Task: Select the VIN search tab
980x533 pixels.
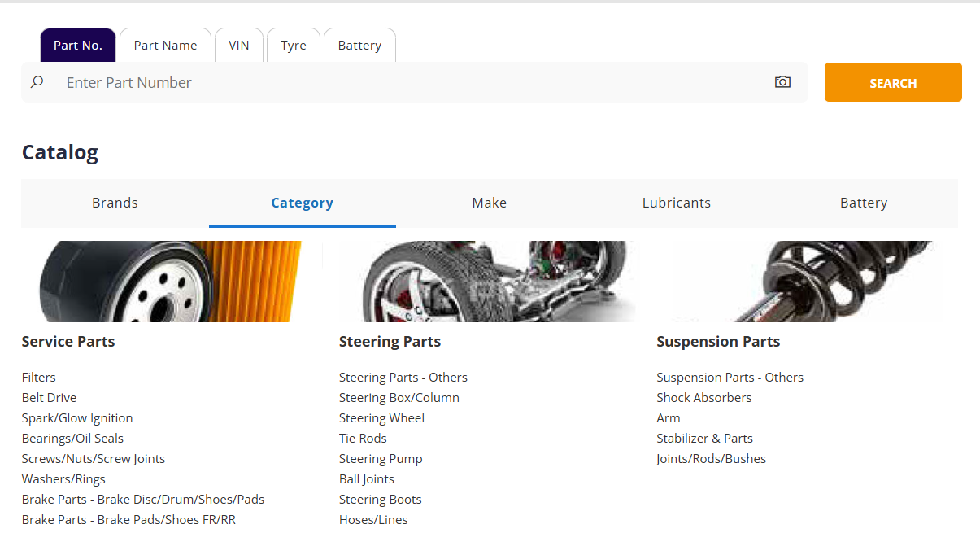Action: [239, 46]
